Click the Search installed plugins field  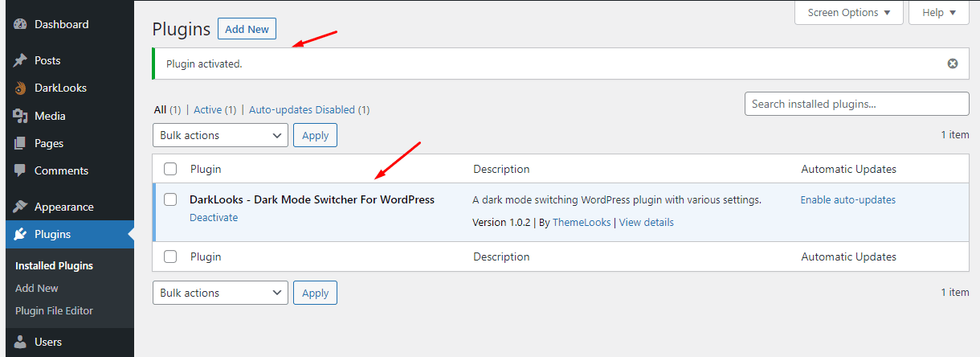pyautogui.click(x=856, y=104)
